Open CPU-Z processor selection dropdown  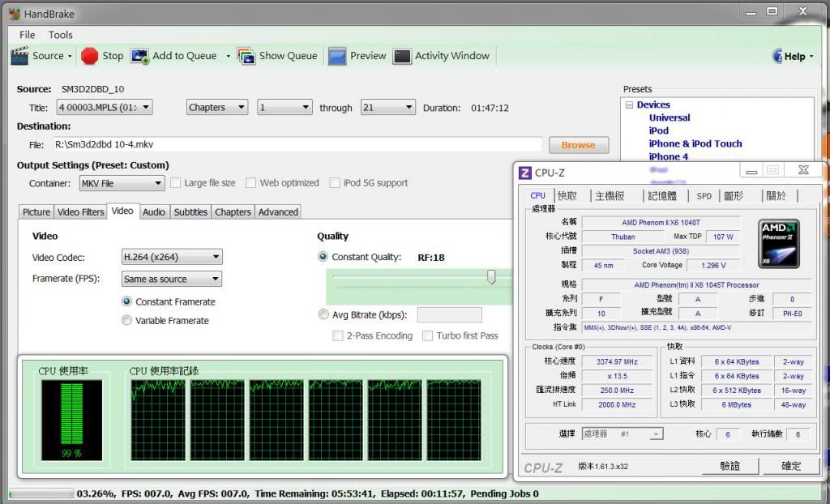(x=622, y=434)
